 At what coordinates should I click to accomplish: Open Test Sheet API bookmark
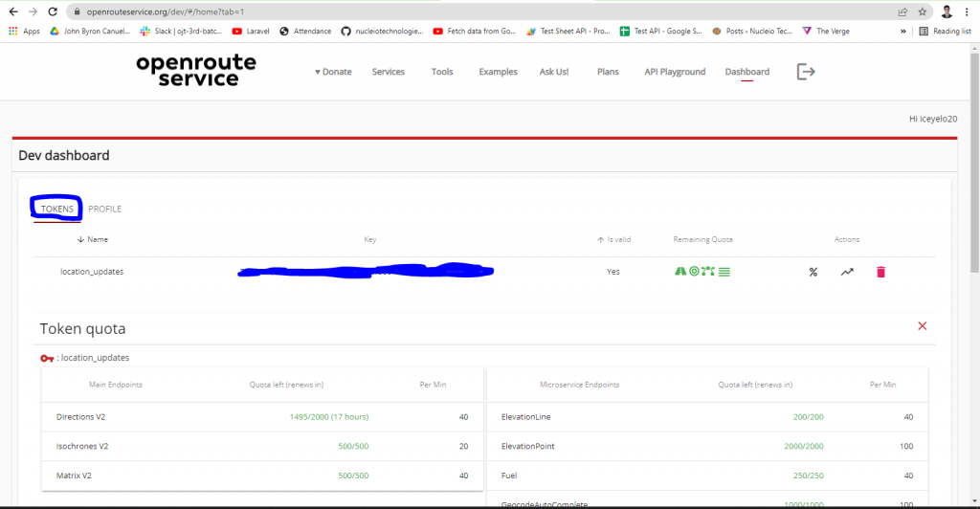click(568, 32)
